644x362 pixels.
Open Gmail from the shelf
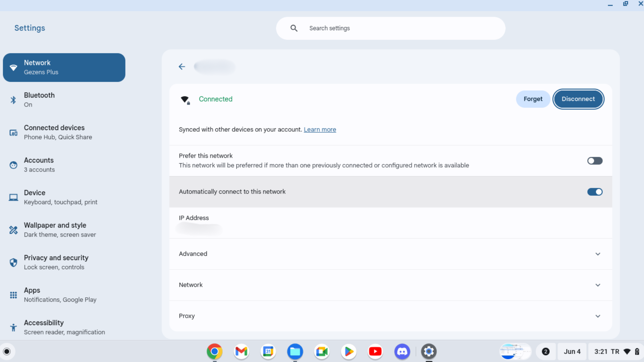coord(241,351)
